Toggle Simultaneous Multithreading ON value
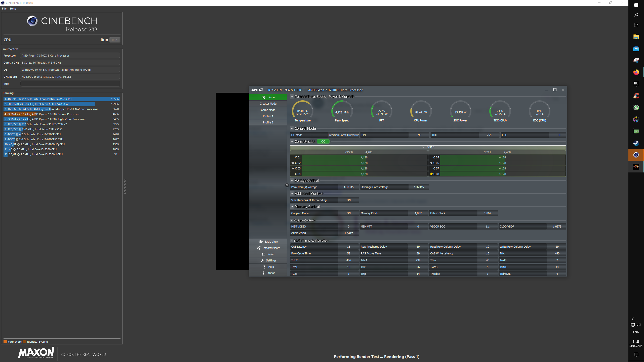 tap(349, 200)
